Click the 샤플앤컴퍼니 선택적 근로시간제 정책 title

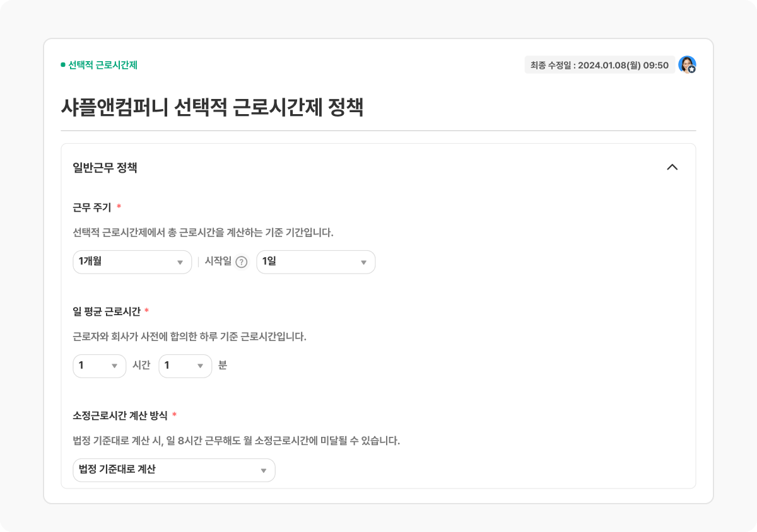(x=212, y=107)
